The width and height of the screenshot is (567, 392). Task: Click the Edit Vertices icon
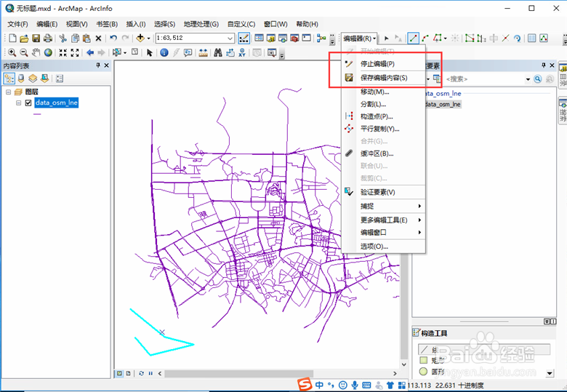[x=470, y=38]
